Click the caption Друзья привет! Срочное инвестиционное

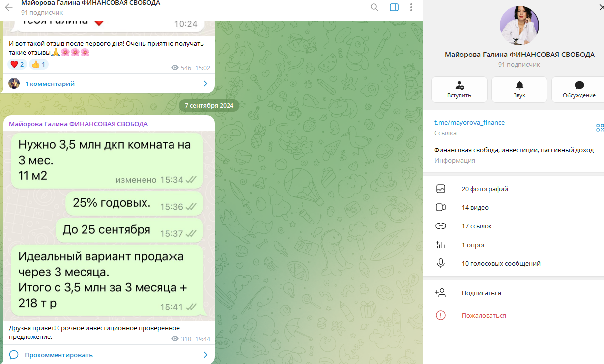click(x=94, y=332)
